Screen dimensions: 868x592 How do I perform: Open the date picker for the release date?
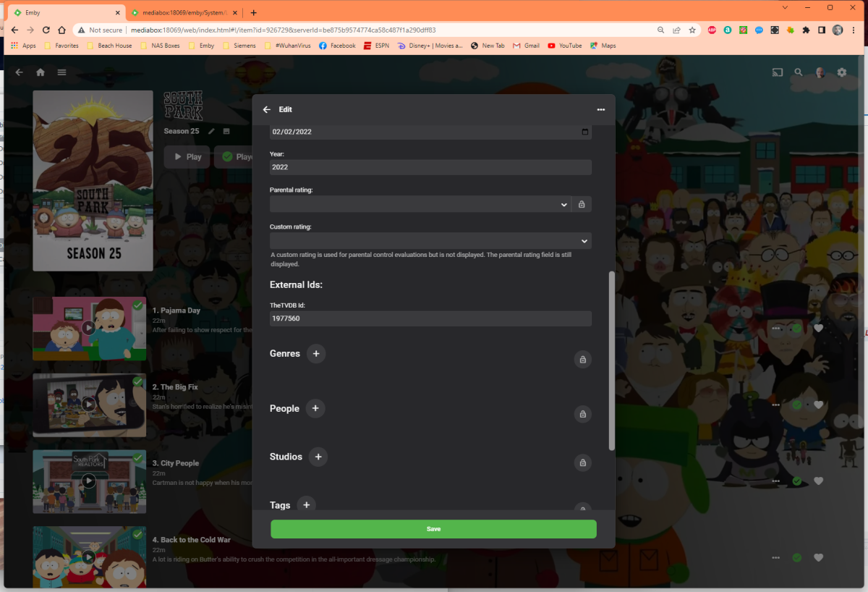[584, 131]
